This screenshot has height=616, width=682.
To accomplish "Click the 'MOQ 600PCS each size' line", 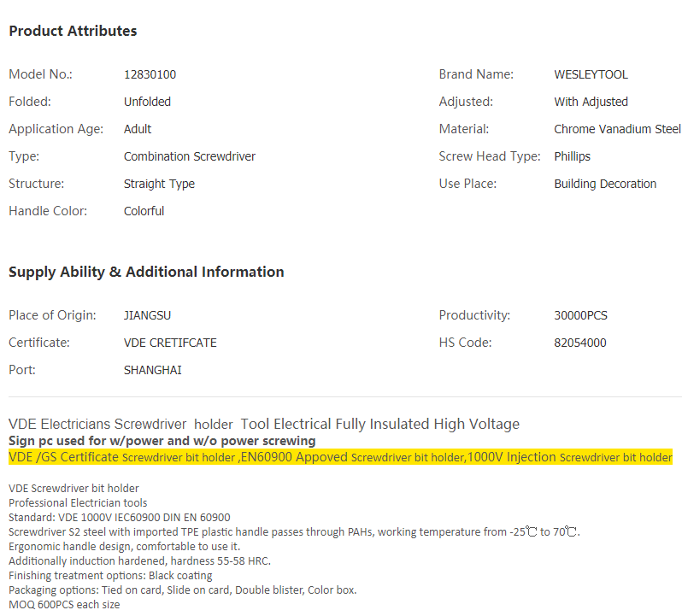I will point(64,604).
